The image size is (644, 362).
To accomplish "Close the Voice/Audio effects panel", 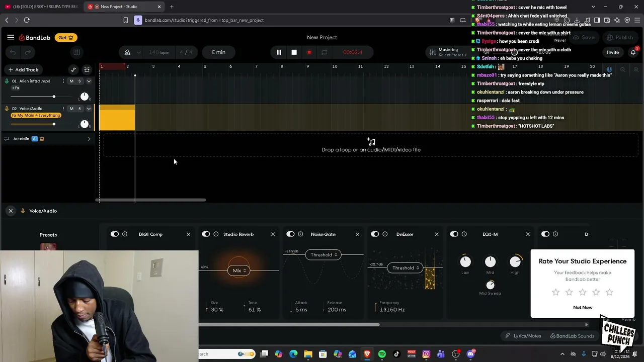I will 11,211.
